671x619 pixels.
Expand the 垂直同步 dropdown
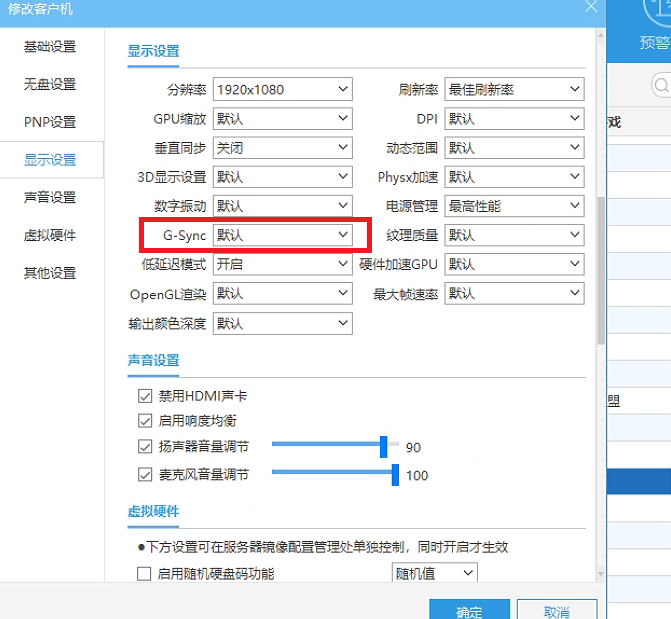(282, 148)
